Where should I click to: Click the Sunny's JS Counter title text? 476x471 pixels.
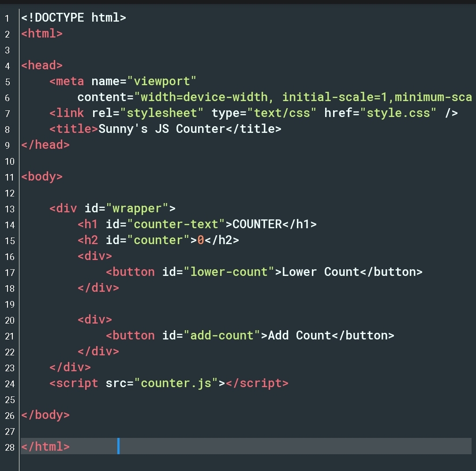(161, 129)
